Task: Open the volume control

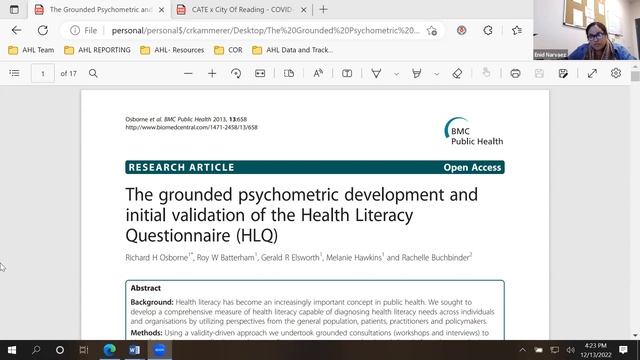Action: [x=571, y=350]
